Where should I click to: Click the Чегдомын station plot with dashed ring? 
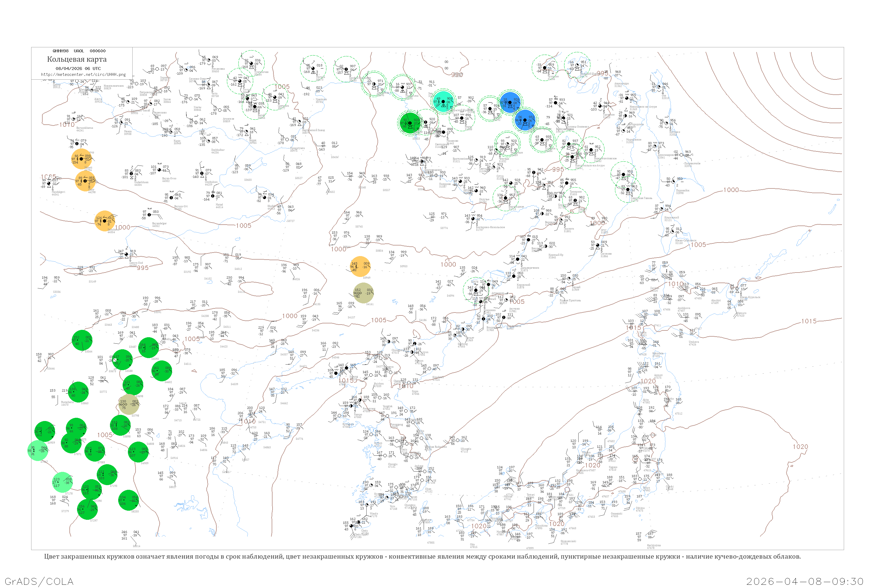507,144
